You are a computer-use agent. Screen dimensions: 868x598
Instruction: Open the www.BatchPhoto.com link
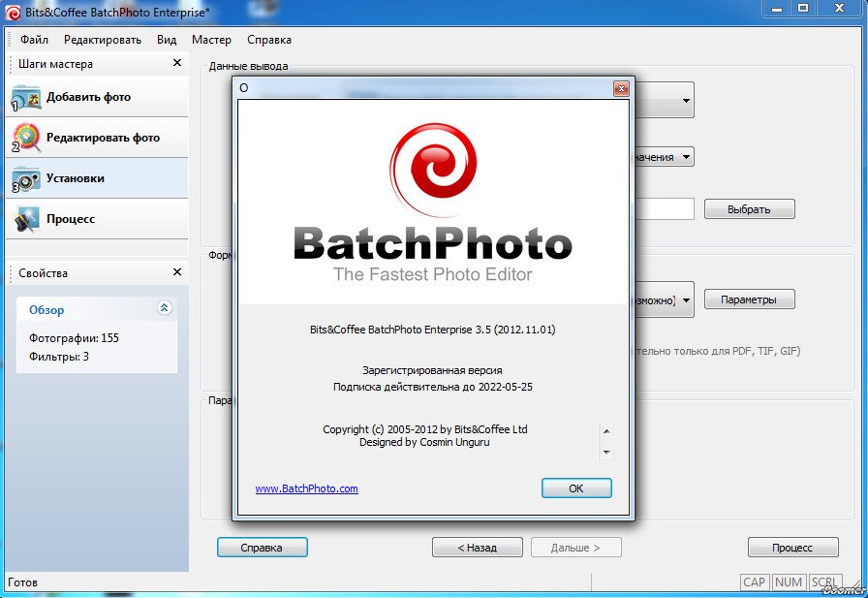pos(307,488)
